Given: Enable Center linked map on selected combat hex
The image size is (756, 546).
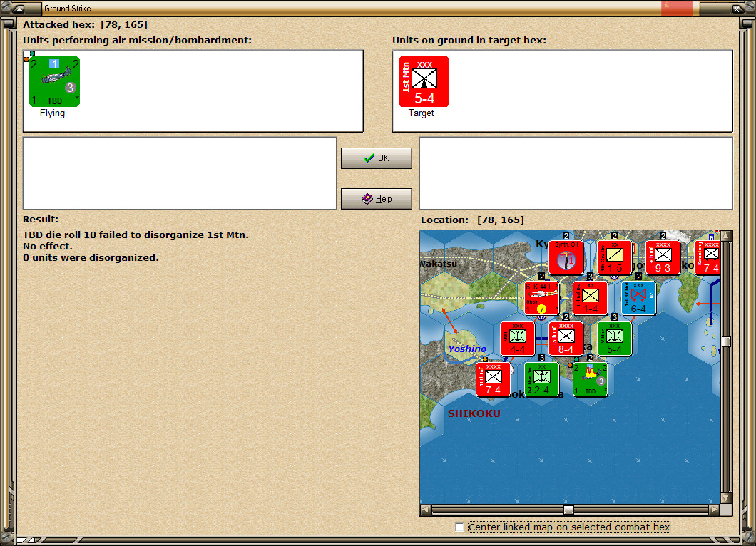Looking at the screenshot, I should tap(459, 527).
